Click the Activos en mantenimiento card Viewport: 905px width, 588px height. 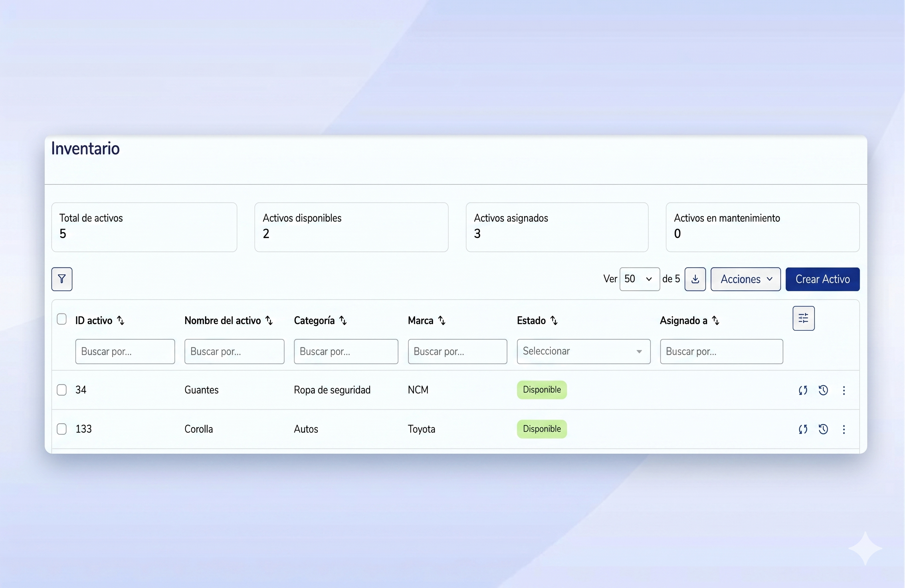pyautogui.click(x=763, y=227)
